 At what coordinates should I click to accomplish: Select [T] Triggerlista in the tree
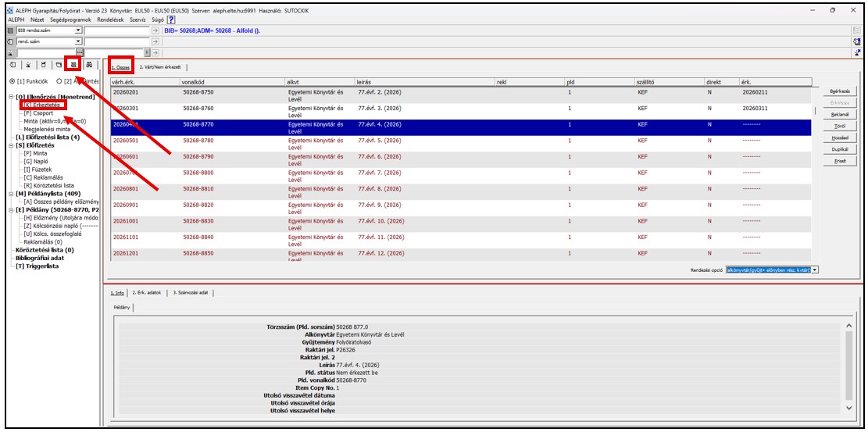38,266
